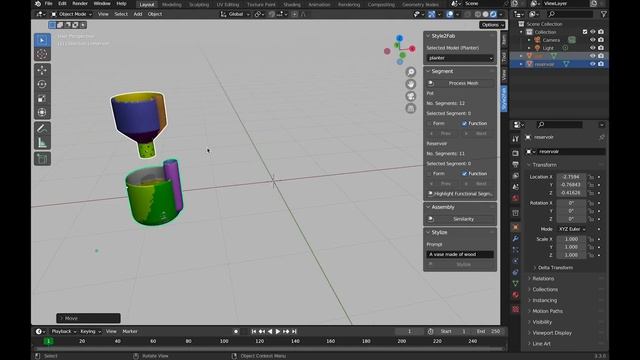Select the Rotate tool

coord(42,84)
